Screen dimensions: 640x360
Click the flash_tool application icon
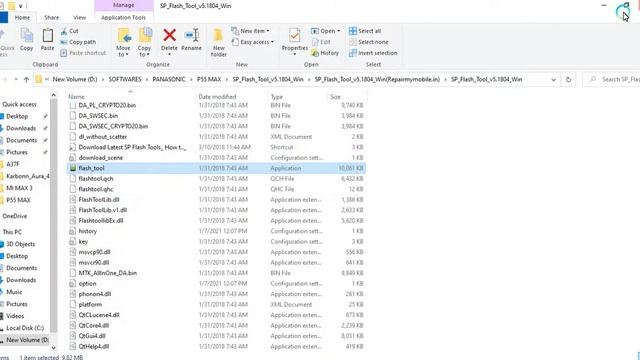point(73,168)
